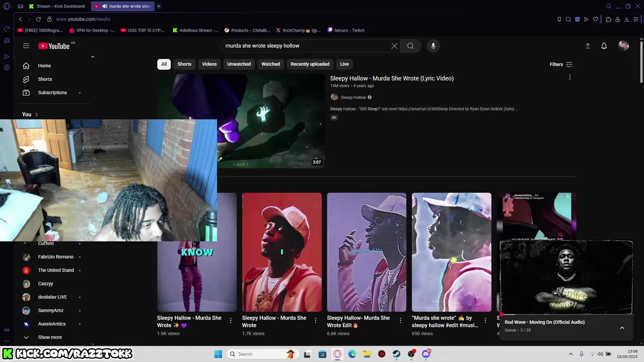This screenshot has height=362, width=644.
Task: Open the browser extensions cube icon
Action: pyautogui.click(x=608, y=19)
